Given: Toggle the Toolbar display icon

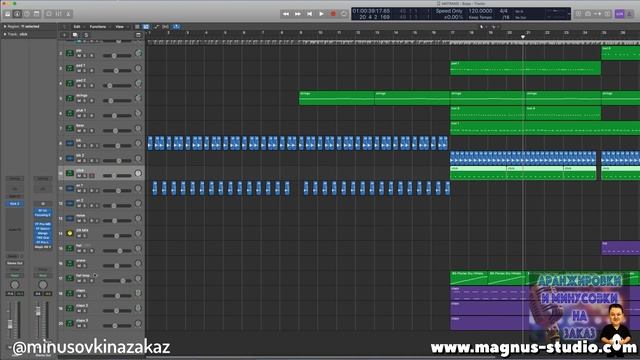Looking at the screenshot, I should [37, 14].
